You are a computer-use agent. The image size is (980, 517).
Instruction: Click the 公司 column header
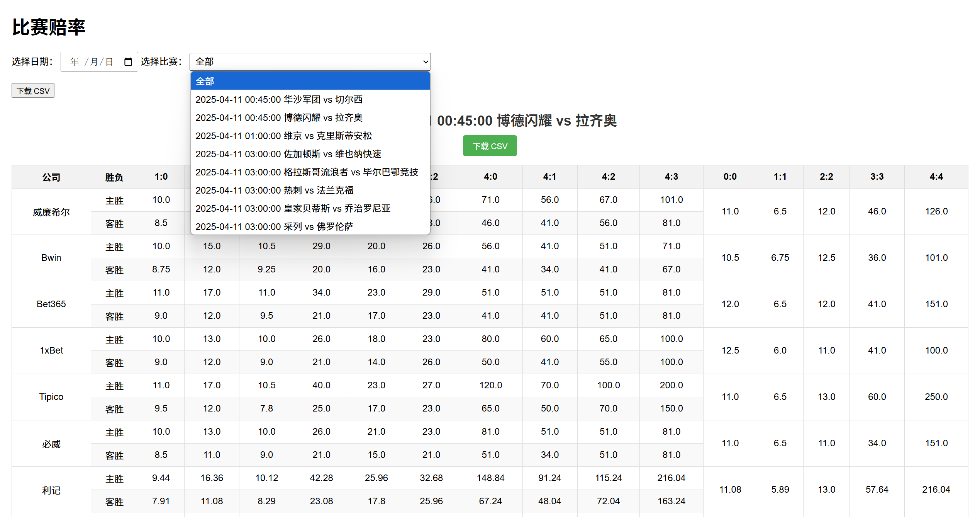[51, 177]
